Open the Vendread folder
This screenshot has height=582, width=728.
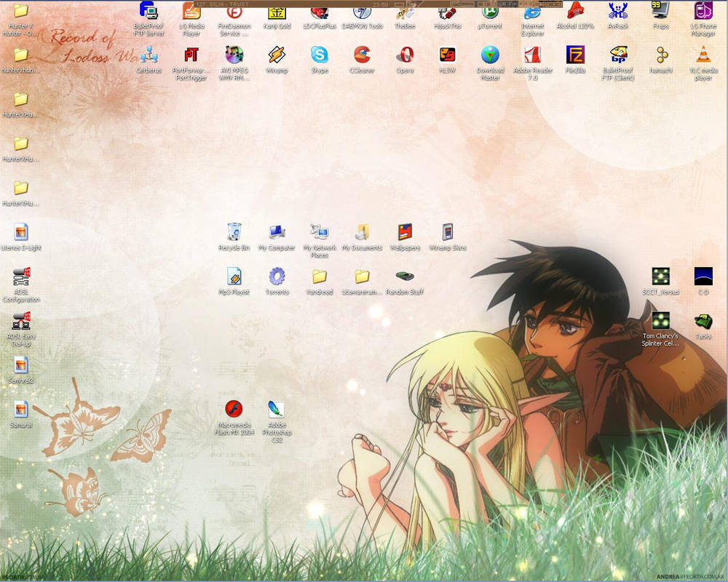pos(320,276)
